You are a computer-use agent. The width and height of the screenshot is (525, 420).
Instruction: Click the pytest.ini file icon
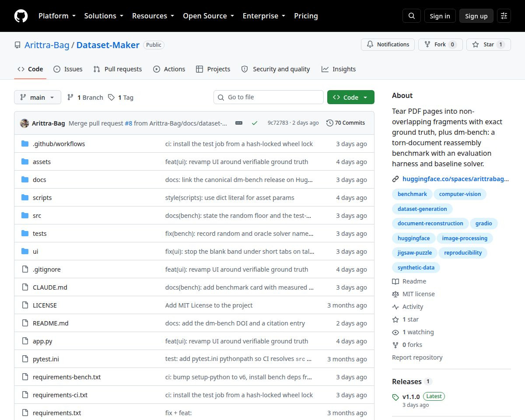pos(25,359)
